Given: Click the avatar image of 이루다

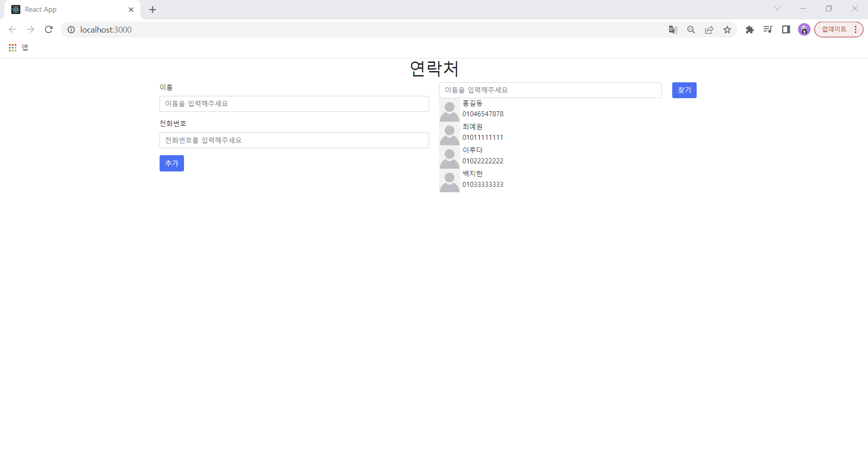Looking at the screenshot, I should (x=449, y=157).
